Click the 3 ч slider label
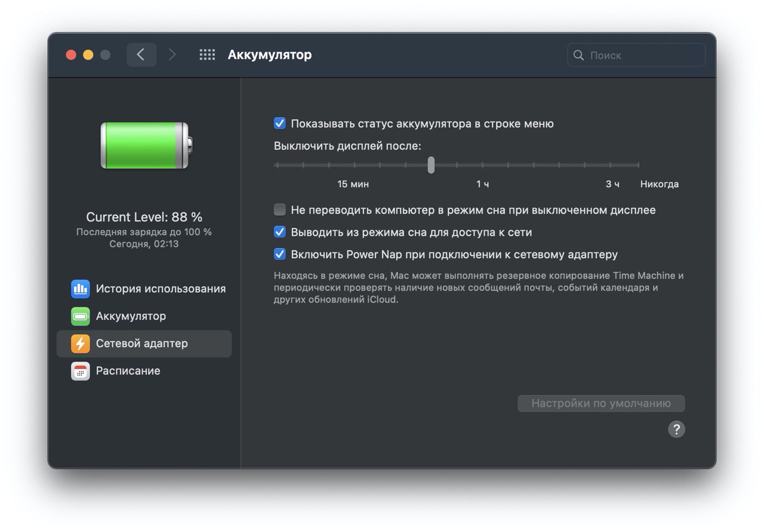The width and height of the screenshot is (764, 532). click(612, 184)
